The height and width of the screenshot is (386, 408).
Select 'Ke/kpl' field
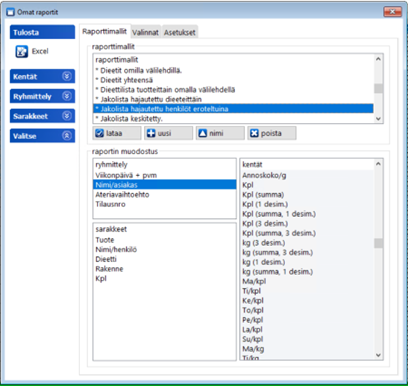[307, 301]
